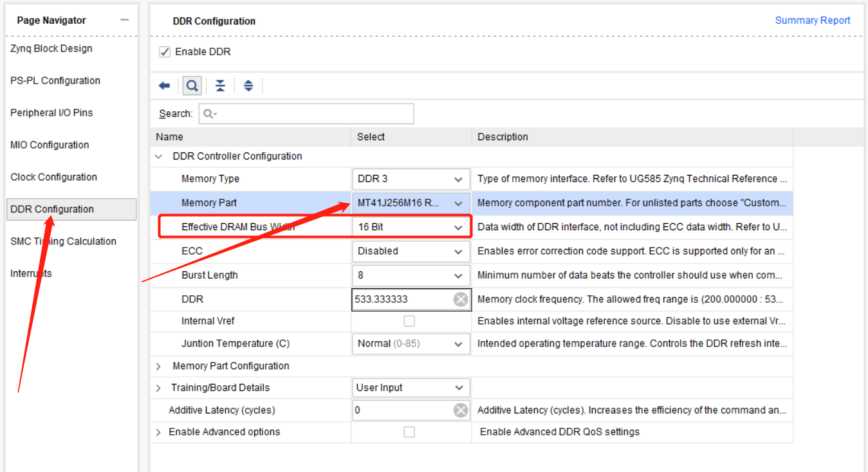Clear the Additive Latency field using its X icon
This screenshot has width=868, height=472.
461,410
